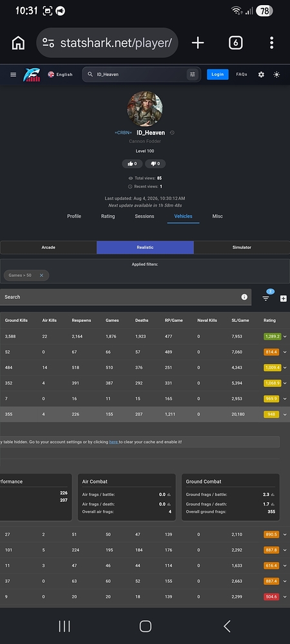Switch to the Sessions tab
The width and height of the screenshot is (290, 644).
pos(144,216)
